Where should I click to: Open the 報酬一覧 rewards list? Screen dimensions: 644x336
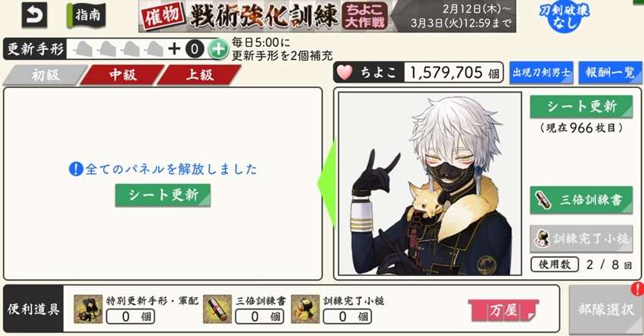pyautogui.click(x=610, y=73)
